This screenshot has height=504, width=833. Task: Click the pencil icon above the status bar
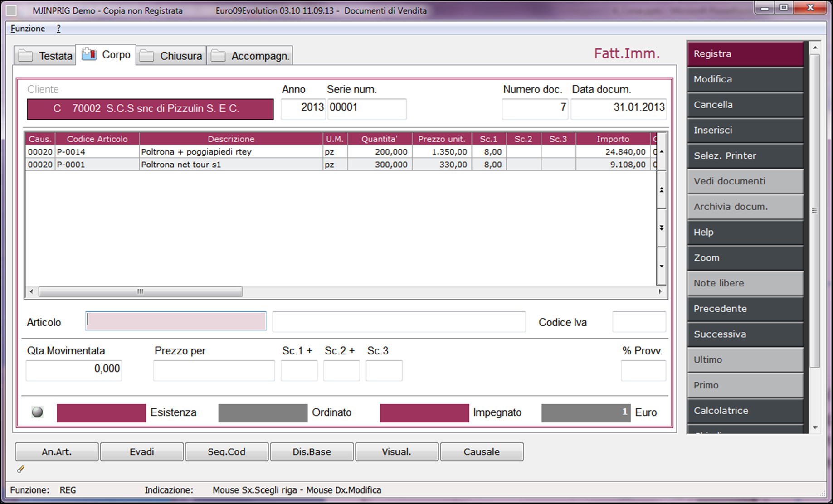[20, 469]
